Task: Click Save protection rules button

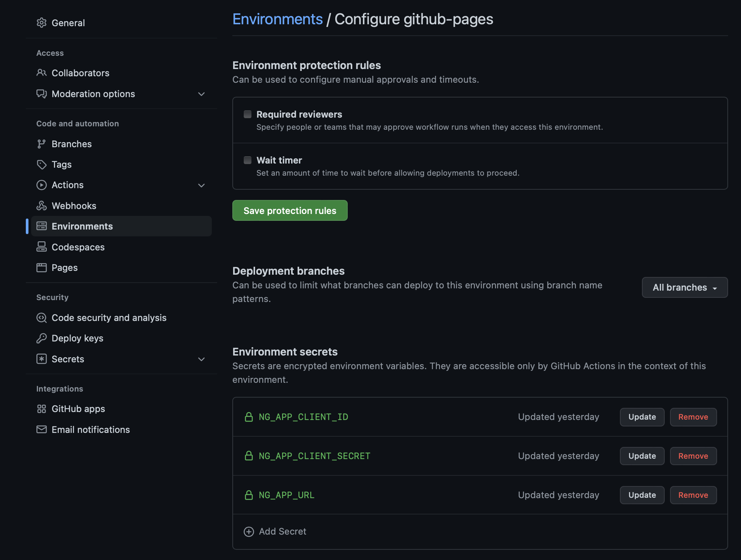Action: click(x=290, y=210)
